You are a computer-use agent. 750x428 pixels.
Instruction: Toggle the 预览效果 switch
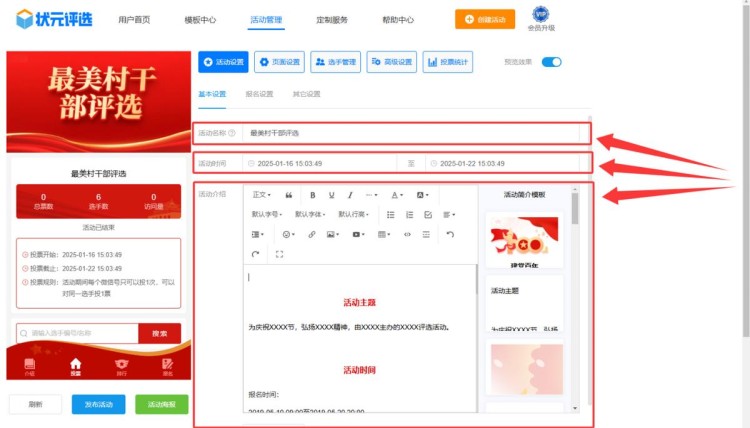pos(551,62)
